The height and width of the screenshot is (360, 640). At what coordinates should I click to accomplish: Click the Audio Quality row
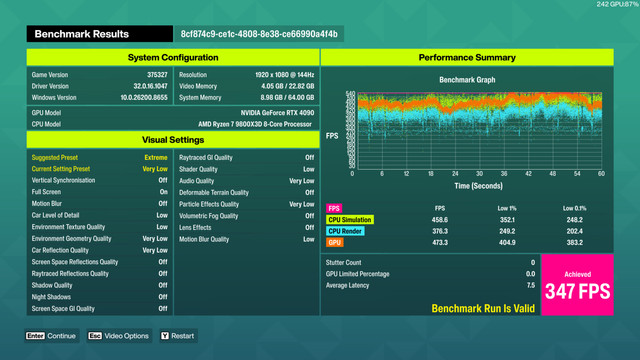[x=247, y=181]
